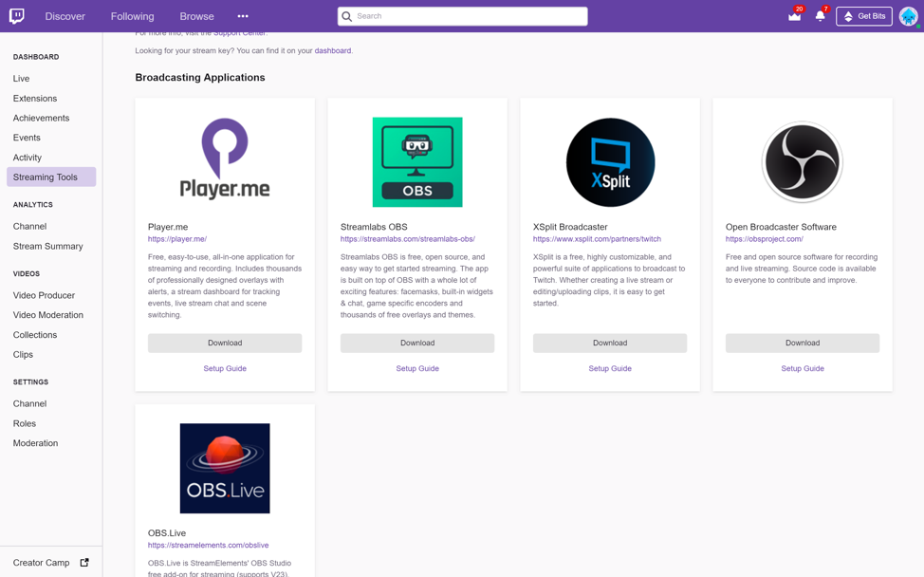Open Channel under Settings
This screenshot has width=924, height=577.
coord(29,403)
